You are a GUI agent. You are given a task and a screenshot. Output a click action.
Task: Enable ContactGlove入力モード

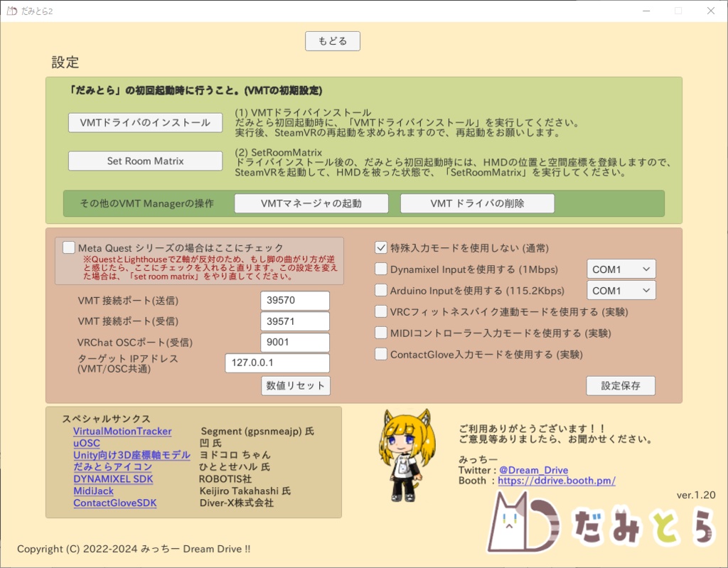(380, 354)
